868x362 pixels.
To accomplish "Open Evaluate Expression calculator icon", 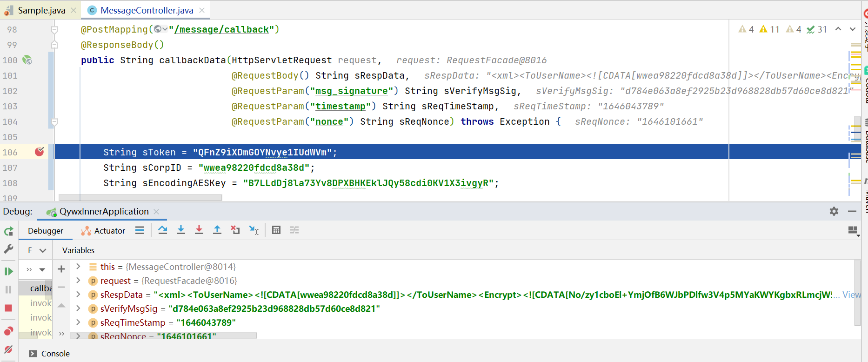I will tap(276, 230).
